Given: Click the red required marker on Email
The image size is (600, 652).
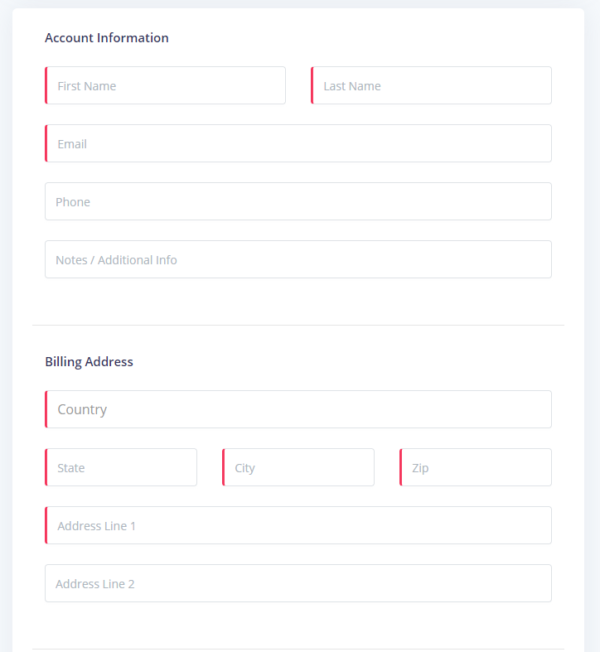Looking at the screenshot, I should [46, 144].
